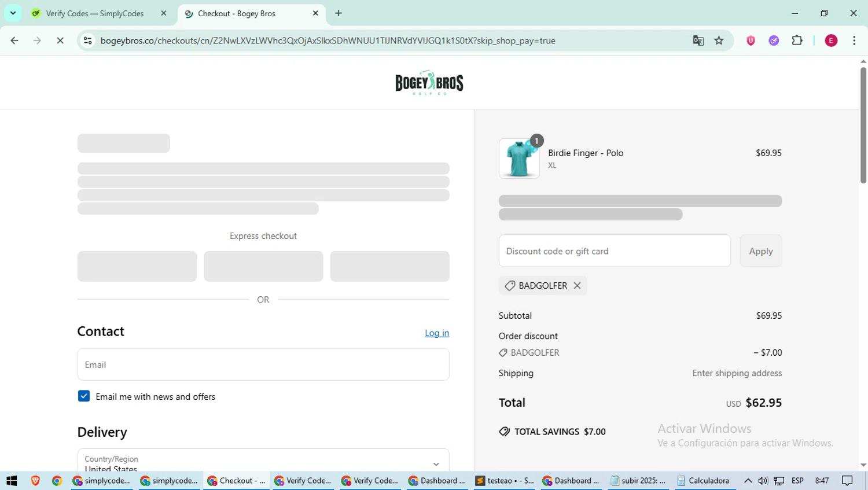Click the Birdie Finger Polo product thumbnail

tap(519, 159)
